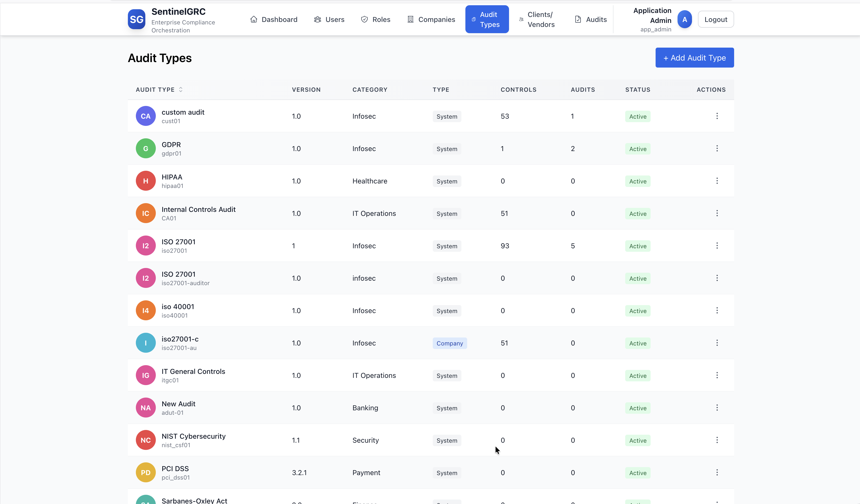Viewport: 860px width, 504px height.
Task: Click the SentinelGRC SG logo
Action: (x=137, y=19)
